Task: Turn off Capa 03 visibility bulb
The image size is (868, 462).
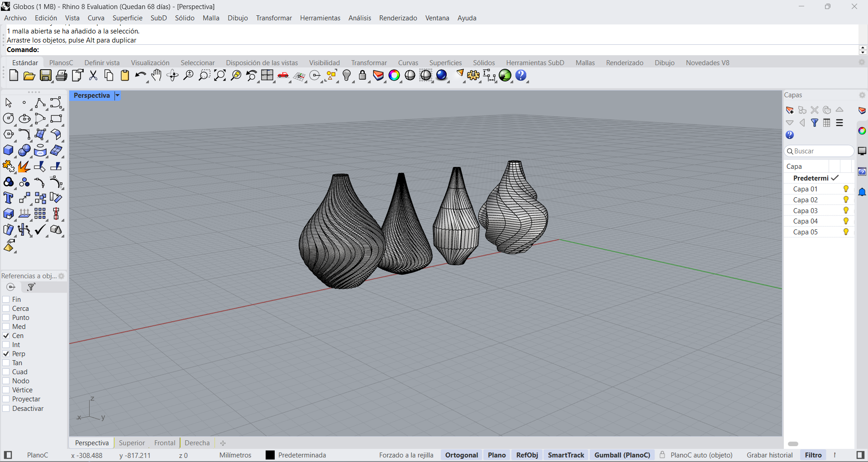Action: click(845, 210)
